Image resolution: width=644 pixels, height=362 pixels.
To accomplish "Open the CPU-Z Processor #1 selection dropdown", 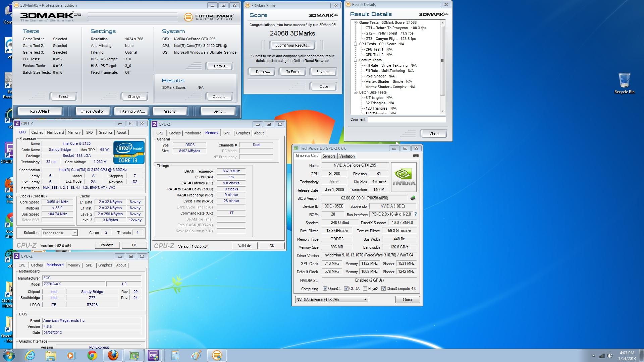I will click(60, 233).
